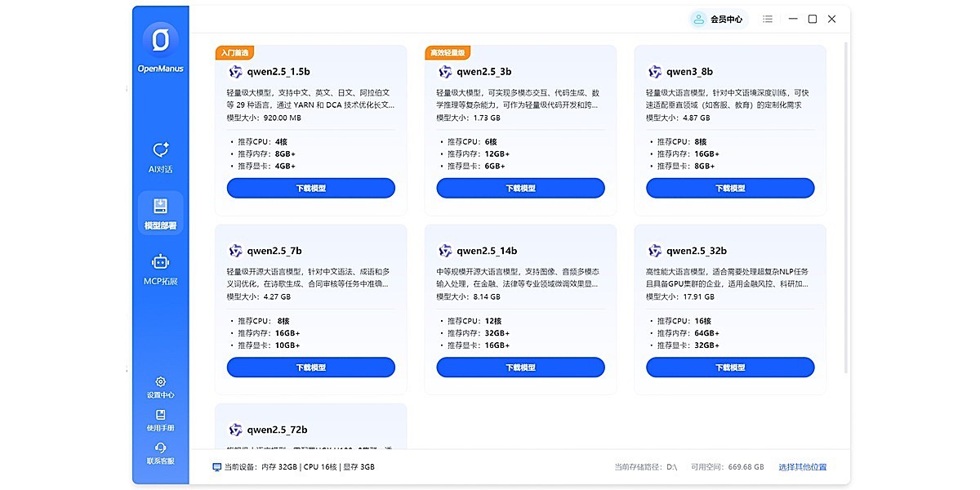Click the vertical scrollbar of model list
The width and height of the screenshot is (980, 490).
845,204
